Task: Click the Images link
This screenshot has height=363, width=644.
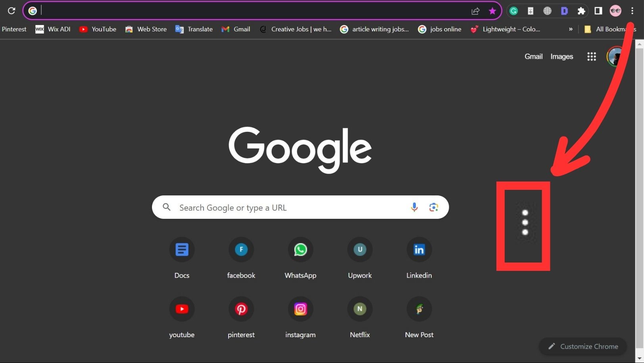Action: (561, 56)
